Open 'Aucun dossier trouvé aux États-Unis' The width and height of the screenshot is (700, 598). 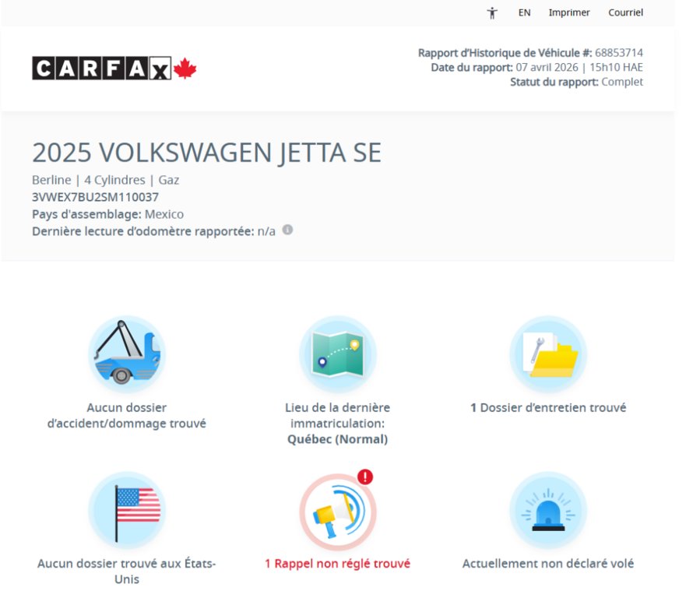tap(127, 572)
